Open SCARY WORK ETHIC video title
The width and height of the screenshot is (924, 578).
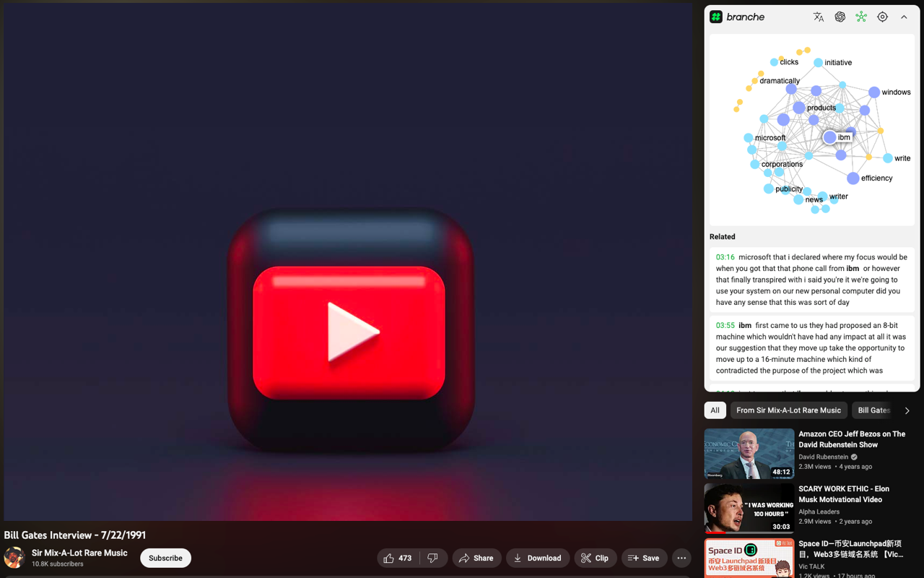coord(844,494)
